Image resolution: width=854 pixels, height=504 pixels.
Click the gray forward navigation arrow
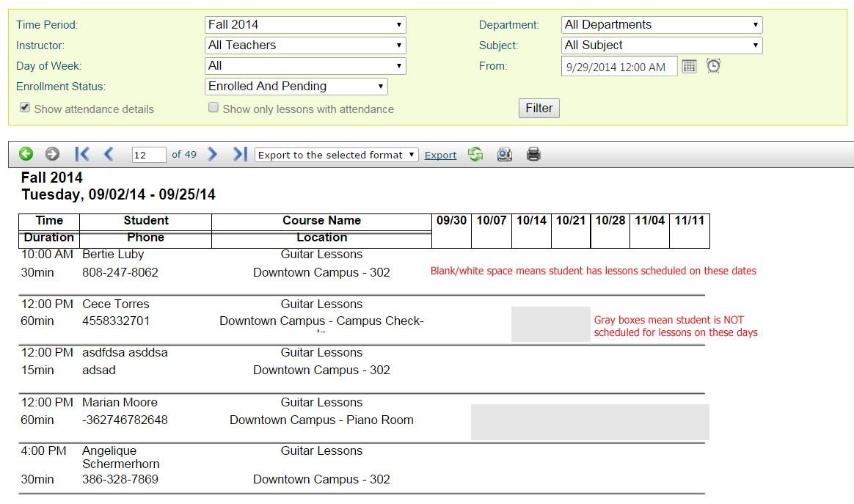52,154
